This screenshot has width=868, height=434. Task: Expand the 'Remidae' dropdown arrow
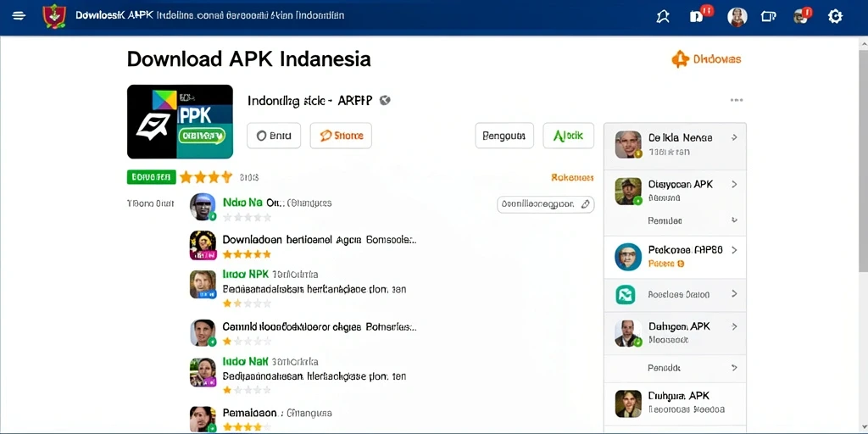pos(735,220)
